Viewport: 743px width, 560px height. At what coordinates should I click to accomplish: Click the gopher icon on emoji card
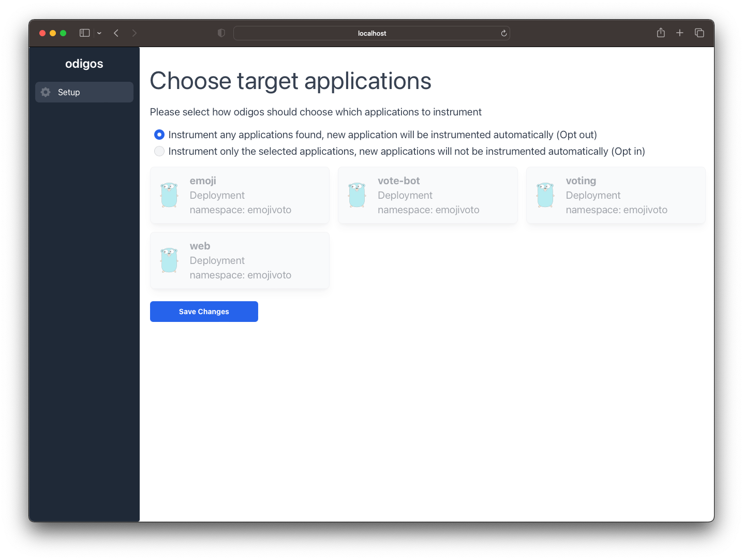169,195
